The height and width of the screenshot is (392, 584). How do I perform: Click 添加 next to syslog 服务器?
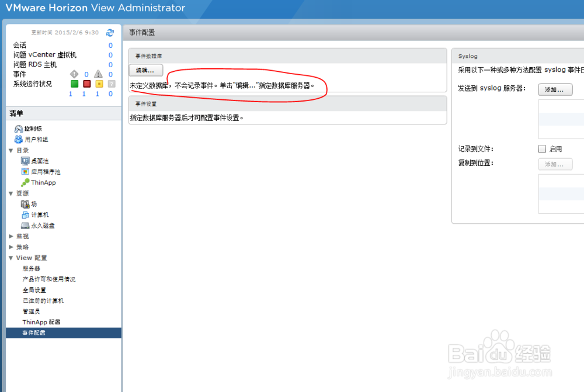point(555,89)
